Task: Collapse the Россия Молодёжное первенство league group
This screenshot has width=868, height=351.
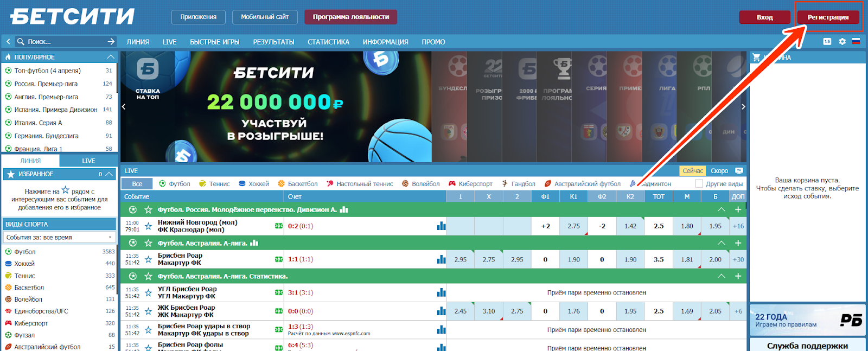Action: point(721,209)
